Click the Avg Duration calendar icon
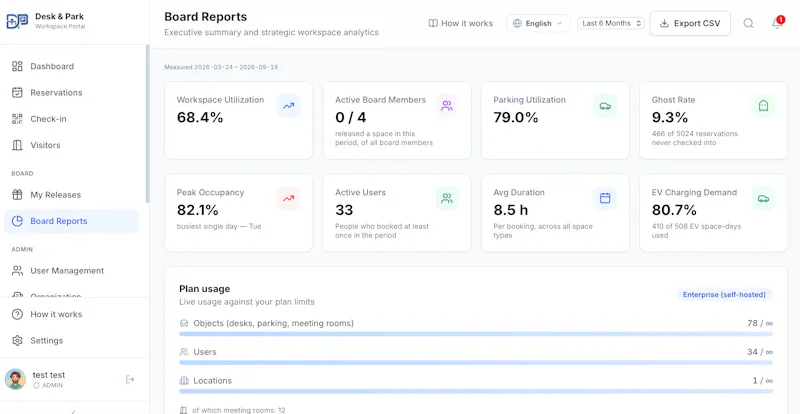Screen dimensions: 800x414 [x=605, y=199]
